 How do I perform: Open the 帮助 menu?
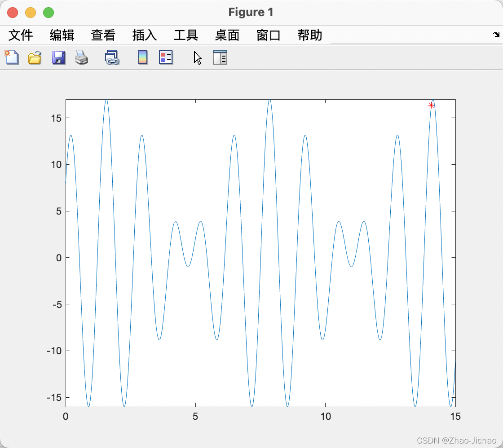(310, 35)
